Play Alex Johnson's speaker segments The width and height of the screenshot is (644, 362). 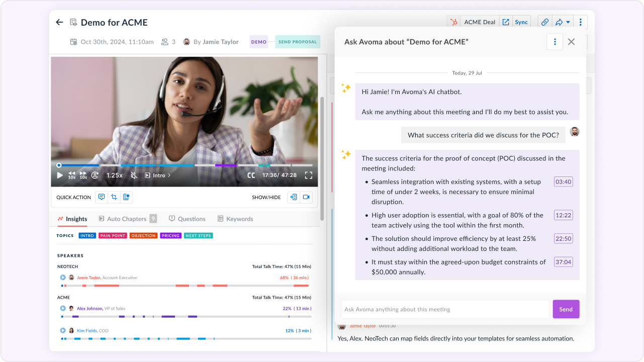(63, 308)
